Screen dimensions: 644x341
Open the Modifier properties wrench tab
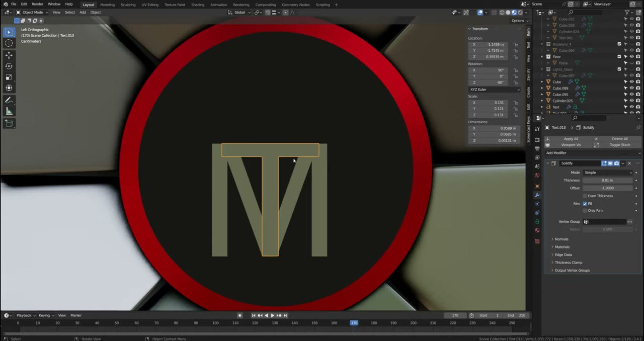point(537,195)
